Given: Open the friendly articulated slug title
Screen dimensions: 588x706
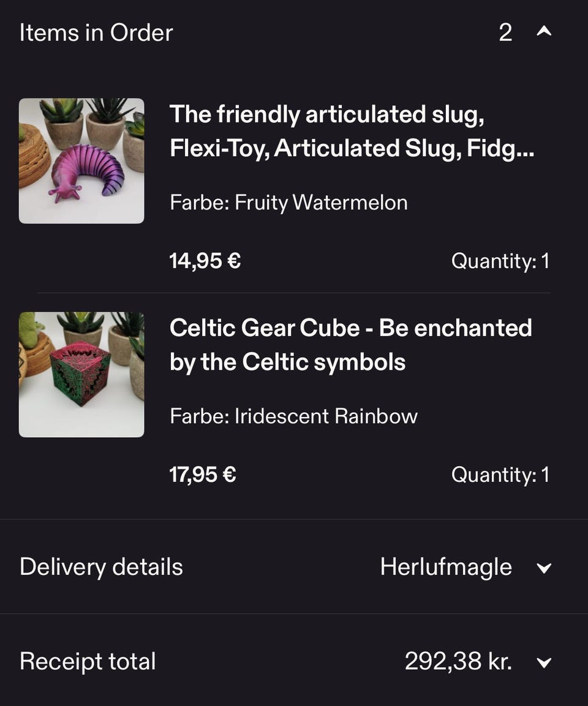Looking at the screenshot, I should [352, 131].
